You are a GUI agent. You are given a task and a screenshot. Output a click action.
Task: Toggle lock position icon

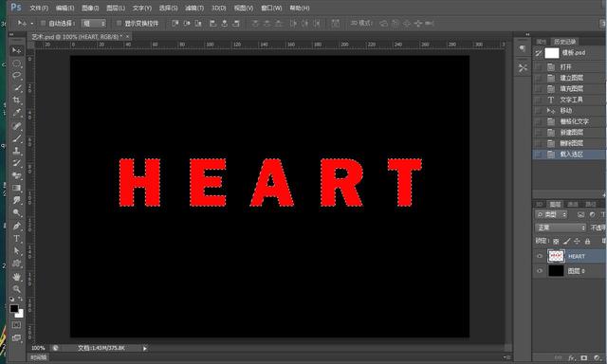[577, 242]
